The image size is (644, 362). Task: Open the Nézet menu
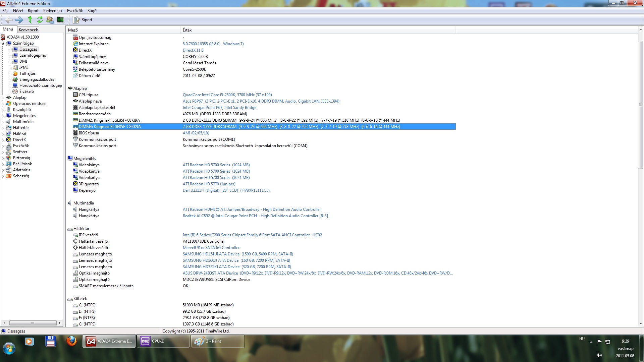[x=18, y=11]
